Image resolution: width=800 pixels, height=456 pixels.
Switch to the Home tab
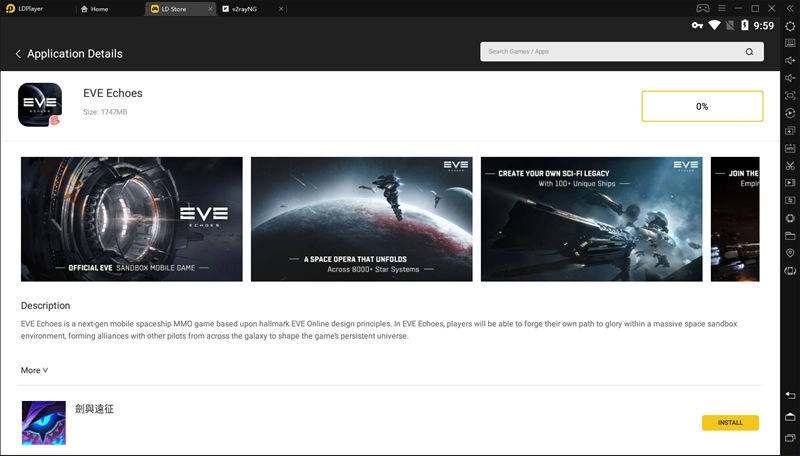point(99,9)
